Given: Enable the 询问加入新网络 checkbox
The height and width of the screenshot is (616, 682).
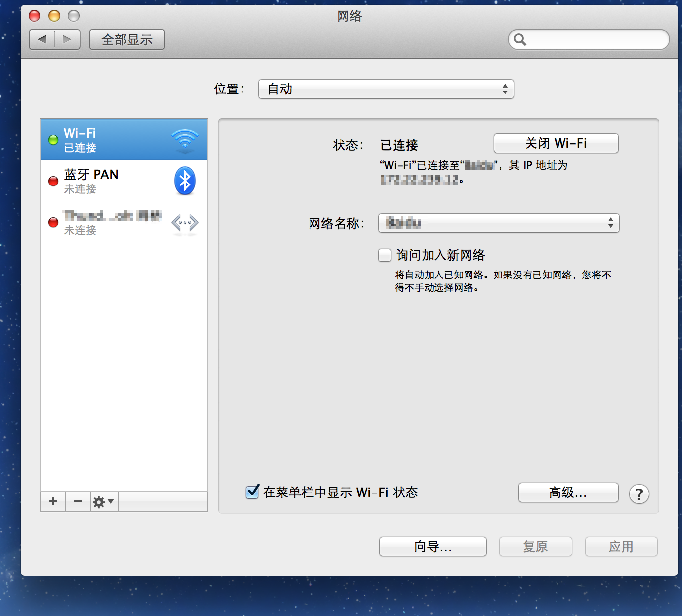Looking at the screenshot, I should [384, 255].
